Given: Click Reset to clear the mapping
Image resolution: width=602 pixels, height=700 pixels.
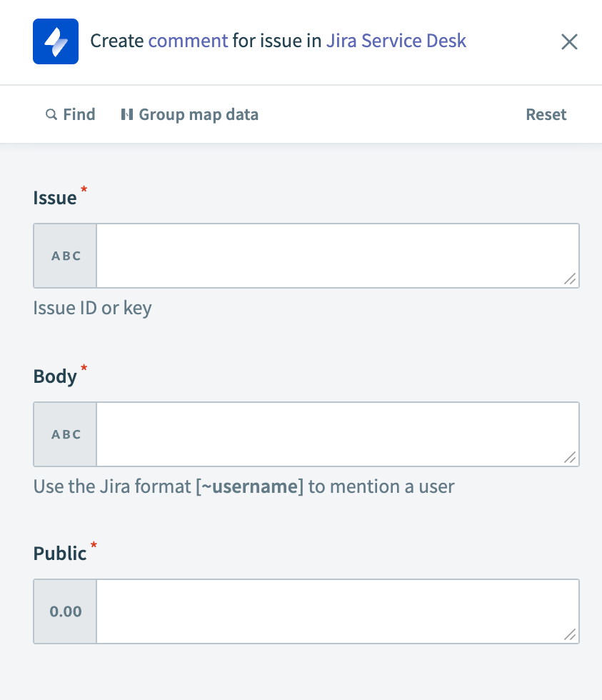Looking at the screenshot, I should 546,114.
